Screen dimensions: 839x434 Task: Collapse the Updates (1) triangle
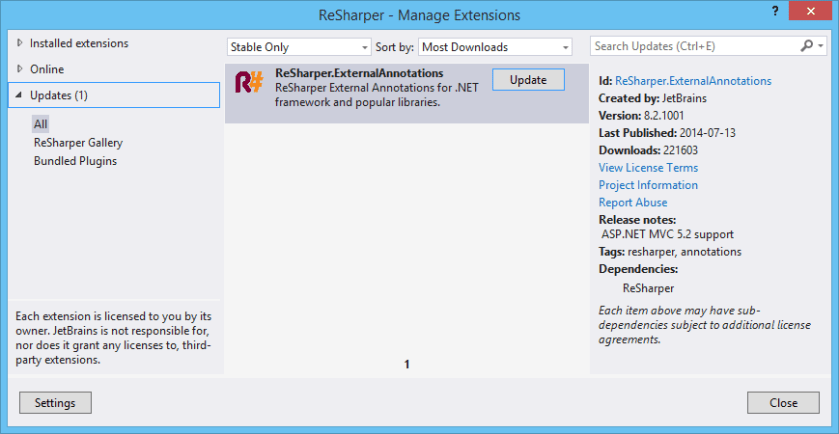tap(19, 96)
